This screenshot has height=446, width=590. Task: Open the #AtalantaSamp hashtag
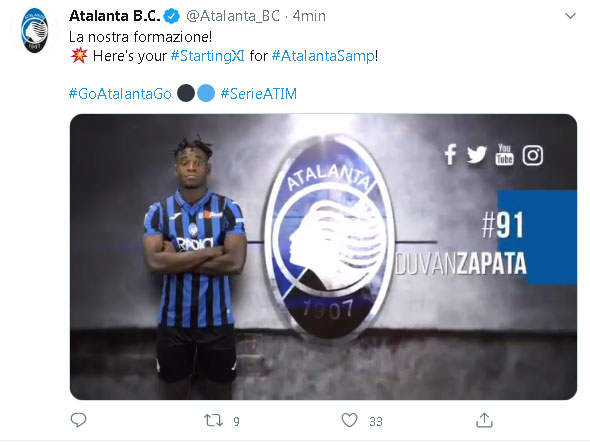(x=323, y=56)
